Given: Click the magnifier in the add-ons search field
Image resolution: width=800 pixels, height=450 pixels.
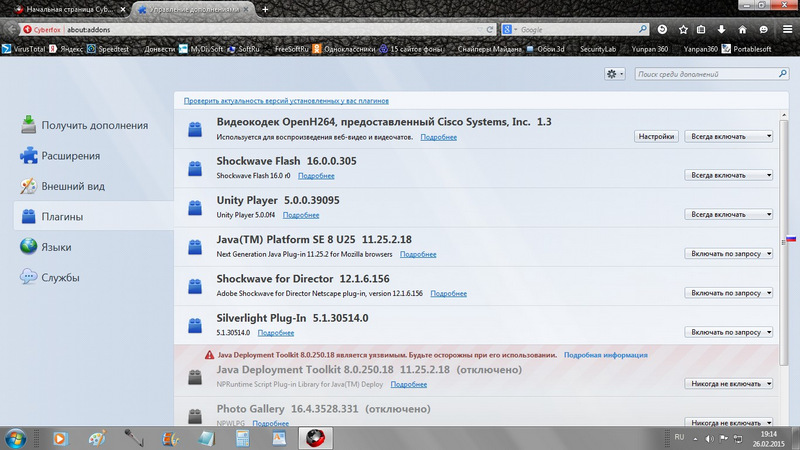Looking at the screenshot, I should tap(783, 74).
